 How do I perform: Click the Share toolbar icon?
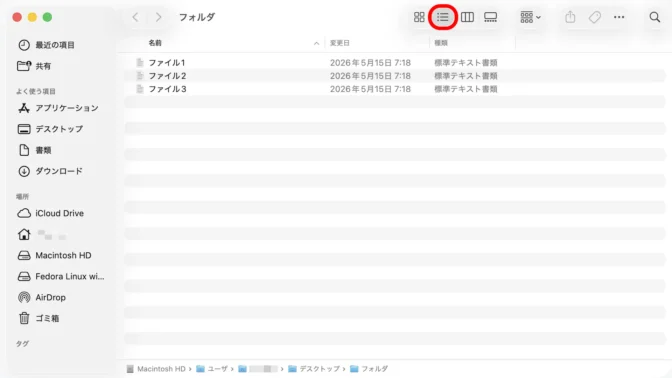(570, 17)
